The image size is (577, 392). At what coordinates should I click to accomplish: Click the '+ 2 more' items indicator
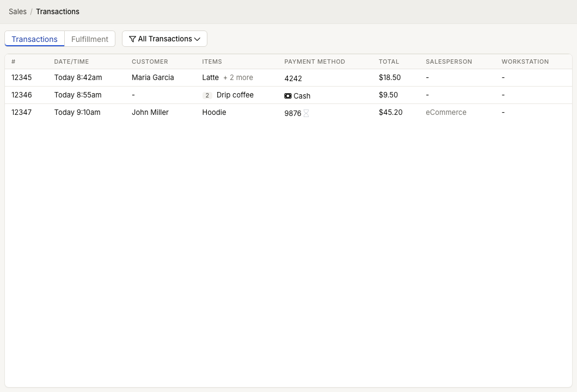pyautogui.click(x=238, y=78)
